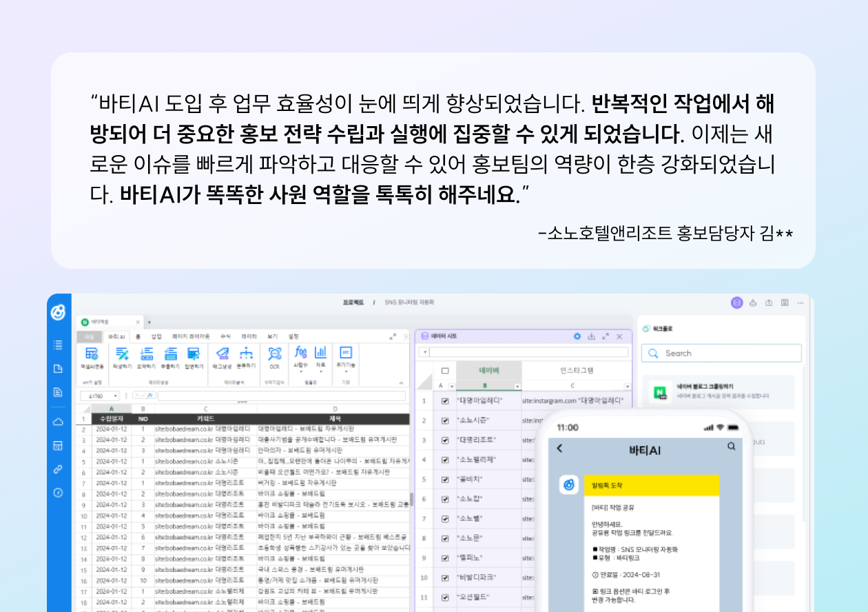Open the 네이버 블로그 크롤링하기 workflow card
The height and width of the screenshot is (612, 868).
pos(719,393)
